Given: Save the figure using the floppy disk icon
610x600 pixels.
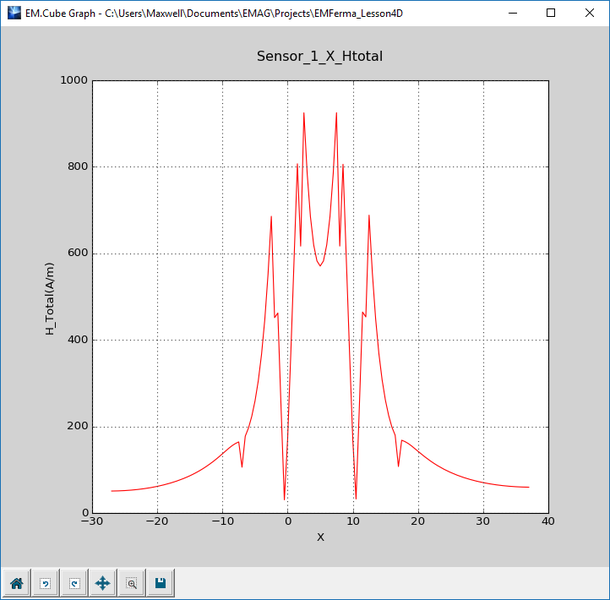Looking at the screenshot, I should (160, 582).
